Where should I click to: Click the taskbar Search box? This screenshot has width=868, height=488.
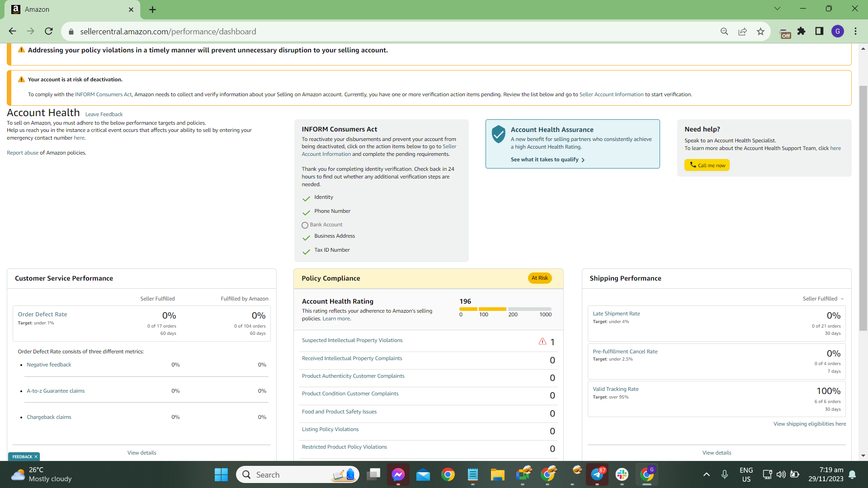click(297, 474)
